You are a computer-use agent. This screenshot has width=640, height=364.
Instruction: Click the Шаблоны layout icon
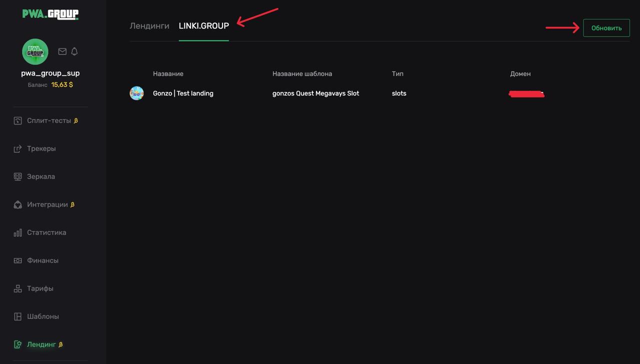[x=18, y=316]
